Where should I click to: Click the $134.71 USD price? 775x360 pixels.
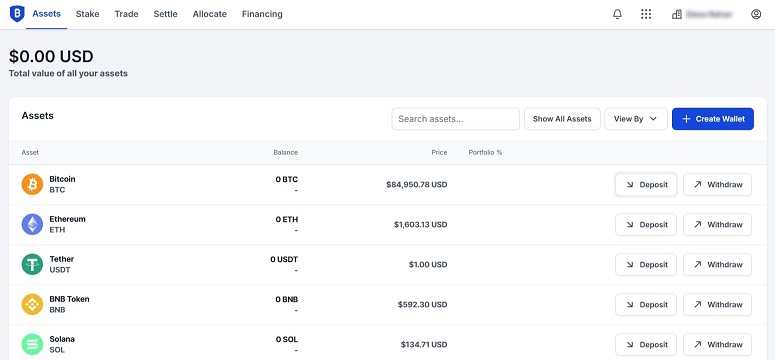pyautogui.click(x=424, y=345)
